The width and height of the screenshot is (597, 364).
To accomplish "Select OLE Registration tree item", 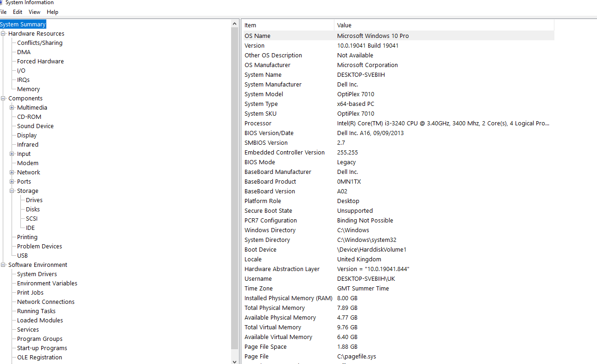I will pyautogui.click(x=39, y=358).
